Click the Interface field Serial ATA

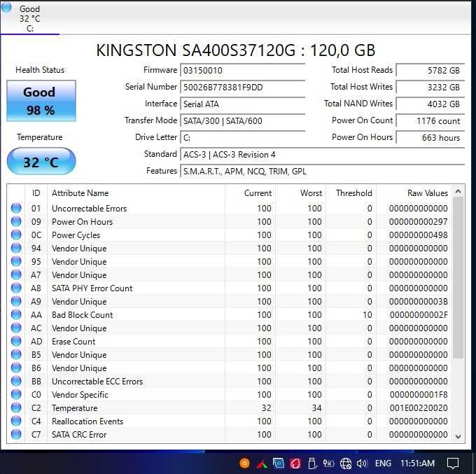[x=243, y=104]
